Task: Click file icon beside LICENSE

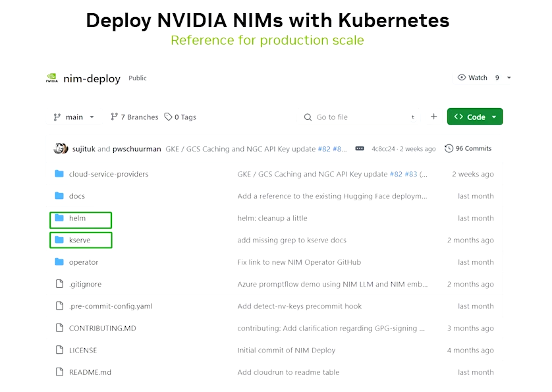Action: click(59, 350)
